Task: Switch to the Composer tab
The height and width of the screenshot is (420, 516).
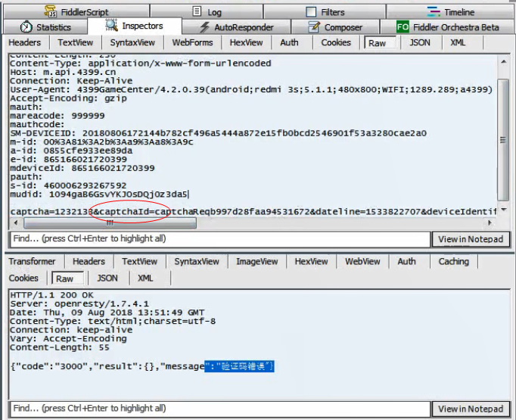Action: click(x=335, y=27)
